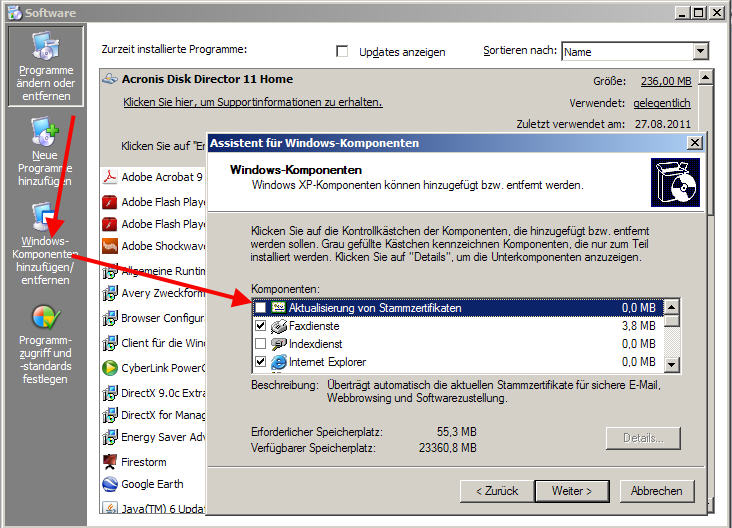Viewport: 732px width, 528px height.
Task: Uncheck the Internet Explorer checkbox
Action: (x=260, y=361)
